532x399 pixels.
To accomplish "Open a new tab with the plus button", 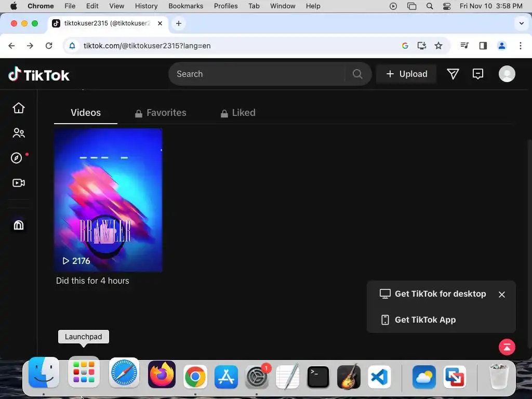I will pyautogui.click(x=179, y=23).
